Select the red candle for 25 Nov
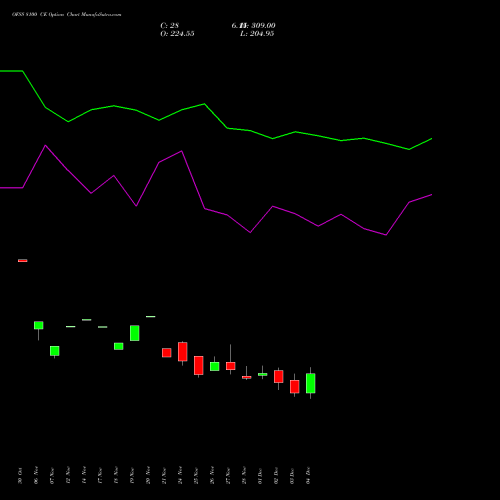Viewport: 500px width, 500px height. coord(199,366)
